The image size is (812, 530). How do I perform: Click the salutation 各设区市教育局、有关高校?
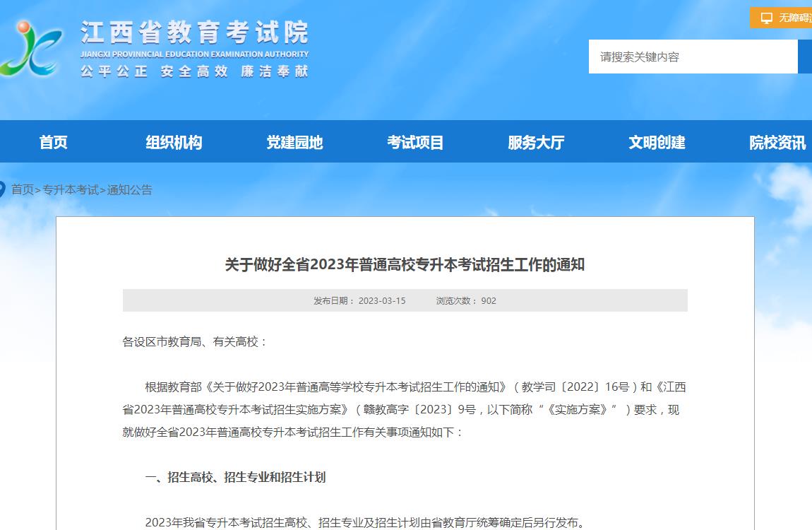pyautogui.click(x=194, y=341)
